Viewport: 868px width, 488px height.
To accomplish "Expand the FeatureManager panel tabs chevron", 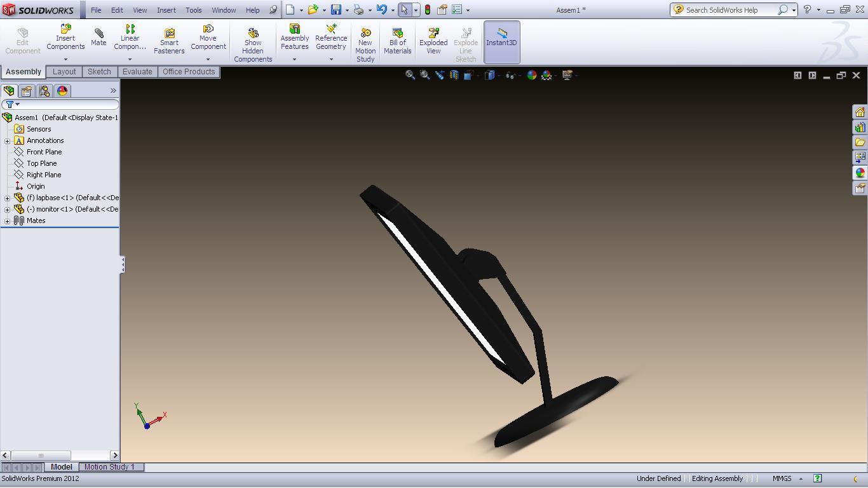I will click(x=113, y=91).
